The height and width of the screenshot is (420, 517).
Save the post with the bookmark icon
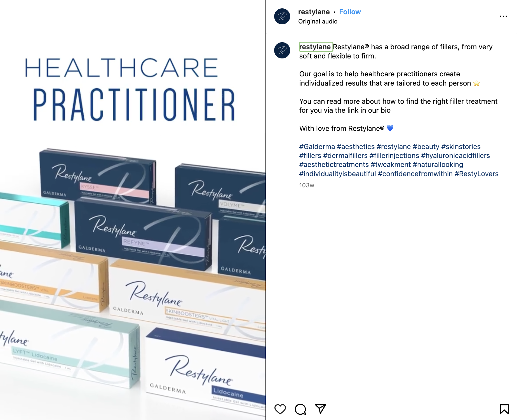pos(504,409)
